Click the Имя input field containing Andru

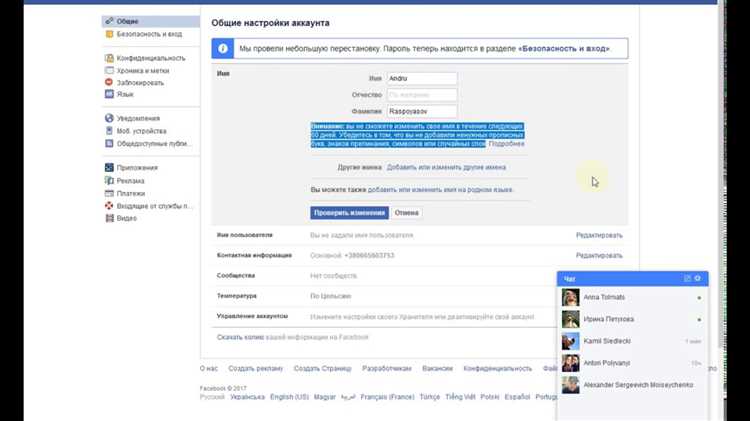tap(421, 78)
